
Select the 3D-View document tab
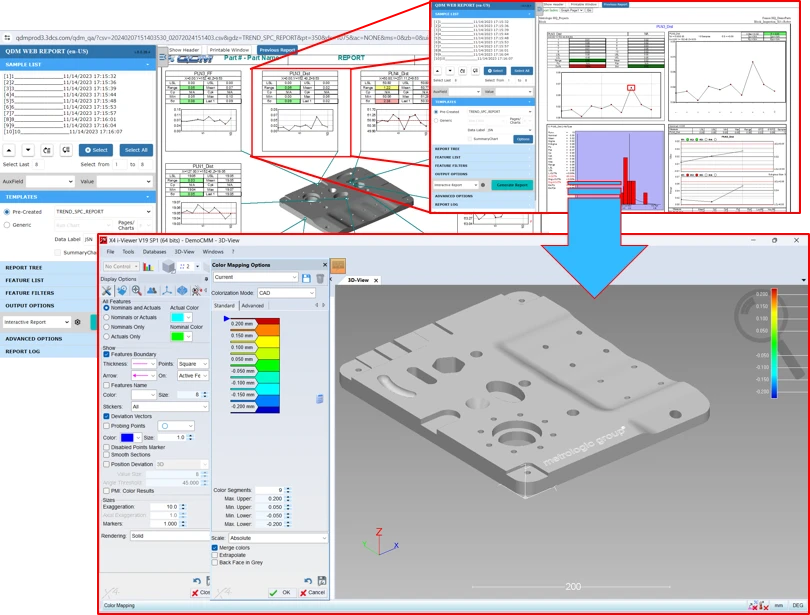[x=358, y=280]
